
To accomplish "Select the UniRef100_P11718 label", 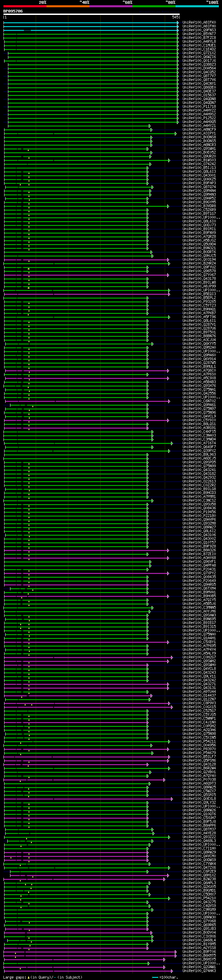I will 199,106.
